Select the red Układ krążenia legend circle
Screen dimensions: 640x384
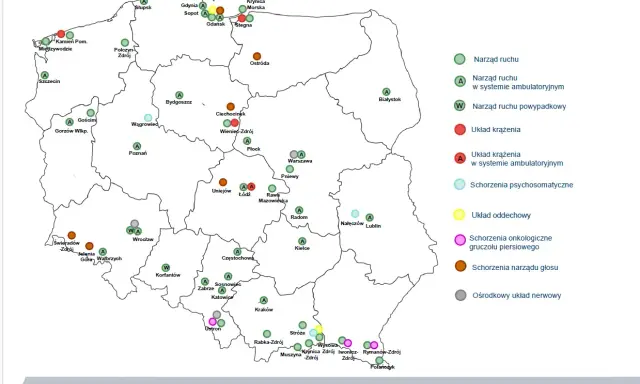pos(460,129)
